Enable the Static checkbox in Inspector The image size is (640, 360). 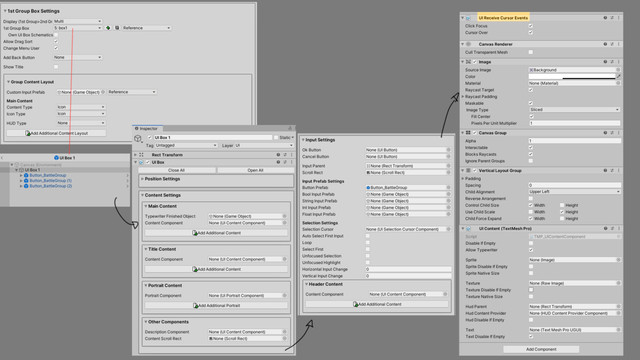click(276, 138)
